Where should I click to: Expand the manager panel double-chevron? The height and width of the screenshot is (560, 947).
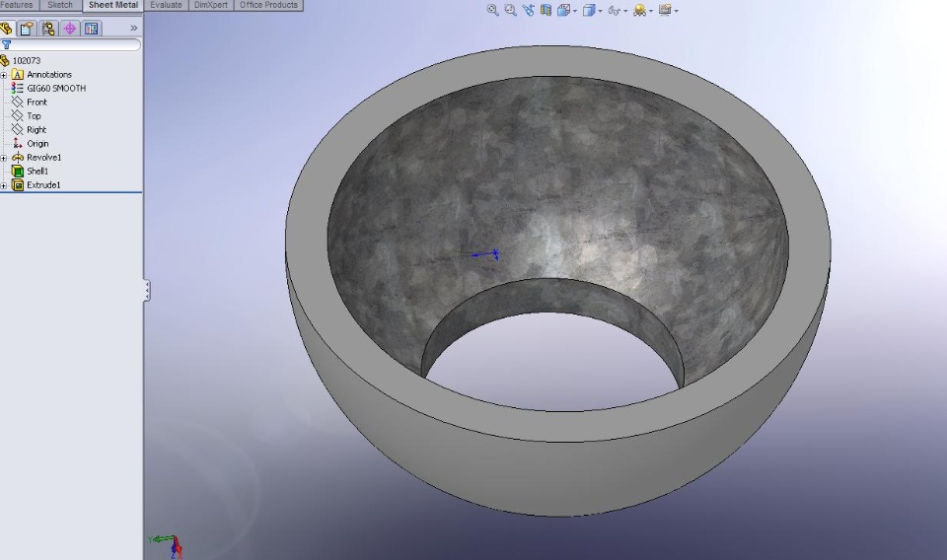tap(133, 28)
